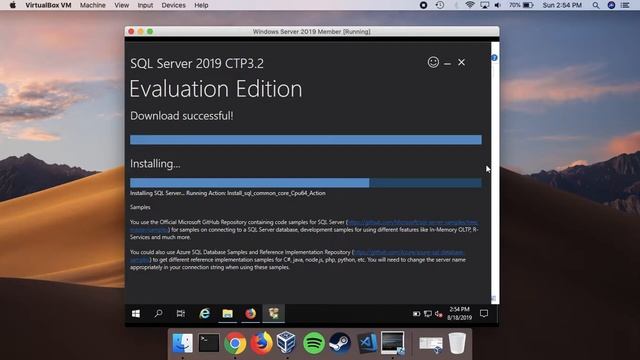This screenshot has height=360, width=640.
Task: Launch Google Chrome from the Dock
Action: coord(235,343)
